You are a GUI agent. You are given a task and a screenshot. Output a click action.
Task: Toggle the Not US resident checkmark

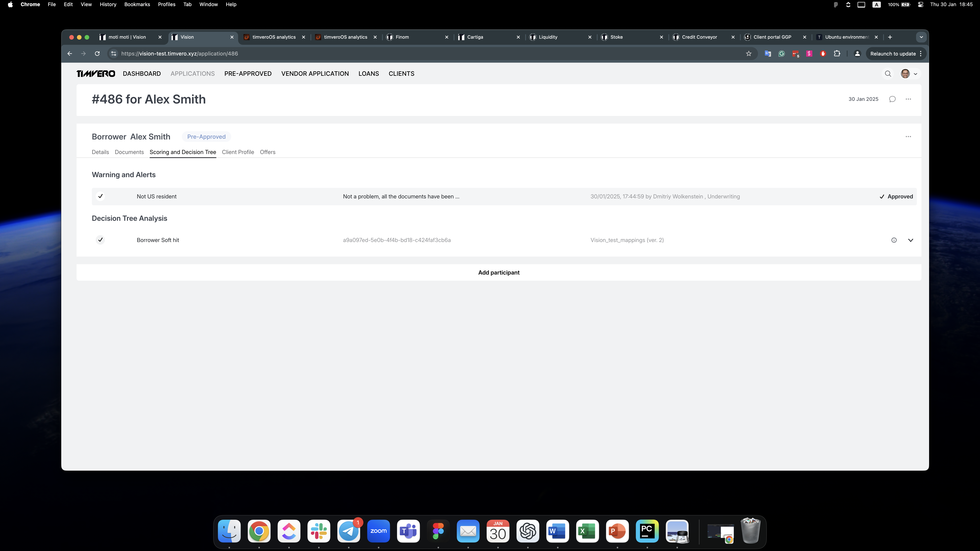pos(100,197)
